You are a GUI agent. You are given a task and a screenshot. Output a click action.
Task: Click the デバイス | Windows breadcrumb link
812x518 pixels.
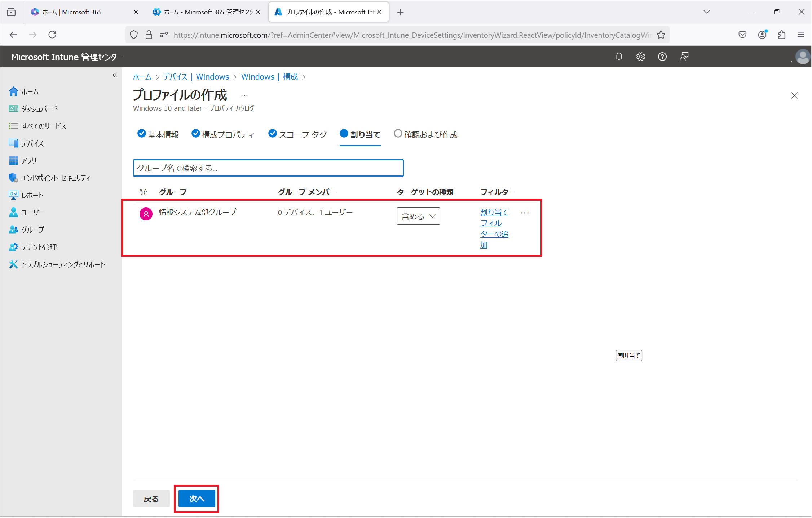(x=196, y=77)
